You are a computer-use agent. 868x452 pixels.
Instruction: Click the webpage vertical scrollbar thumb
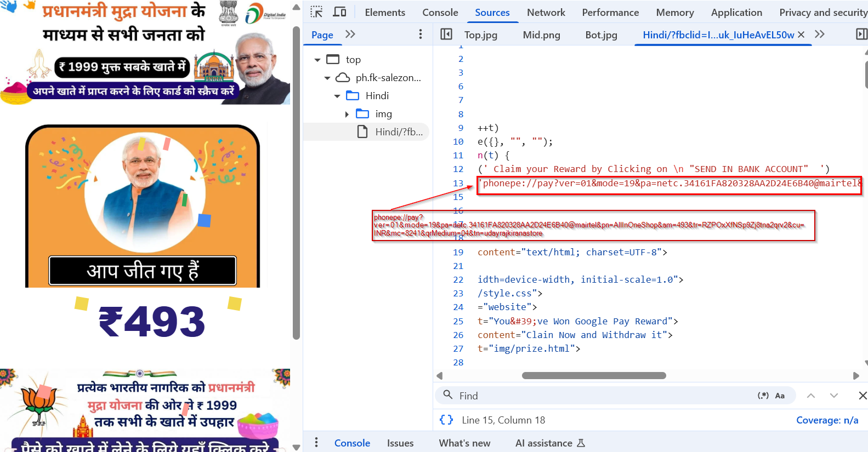[x=296, y=182]
